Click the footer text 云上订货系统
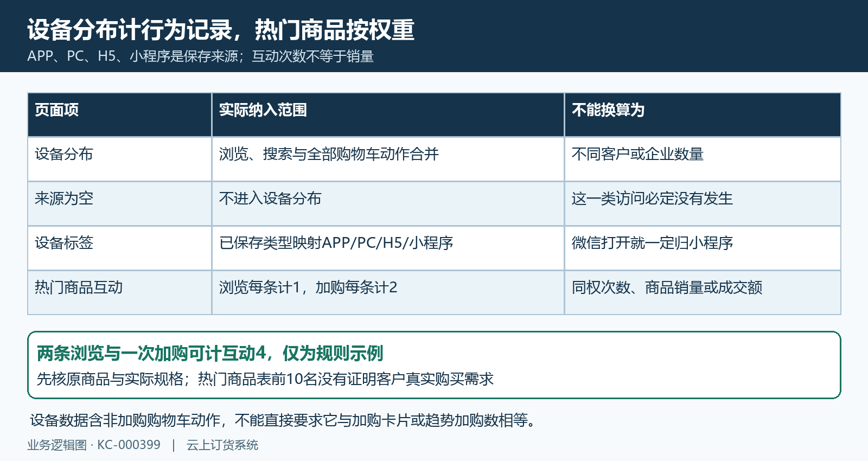 click(x=222, y=445)
